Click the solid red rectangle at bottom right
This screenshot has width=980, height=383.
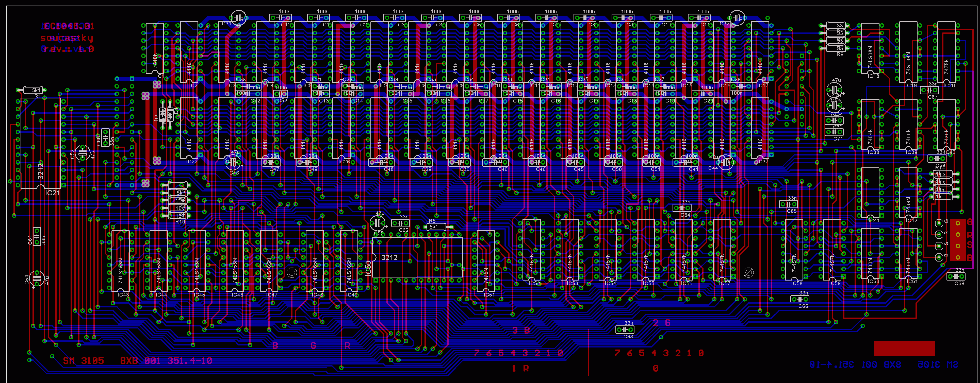[x=904, y=349]
